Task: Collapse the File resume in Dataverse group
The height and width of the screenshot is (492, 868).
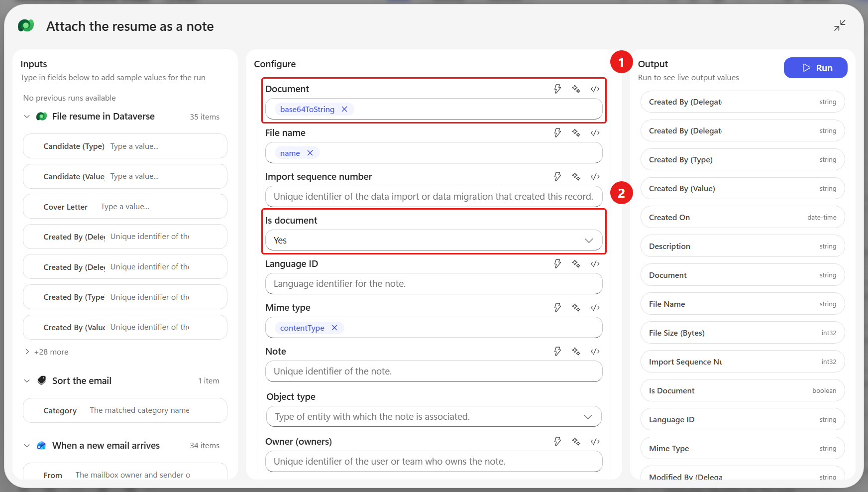Action: coord(27,117)
